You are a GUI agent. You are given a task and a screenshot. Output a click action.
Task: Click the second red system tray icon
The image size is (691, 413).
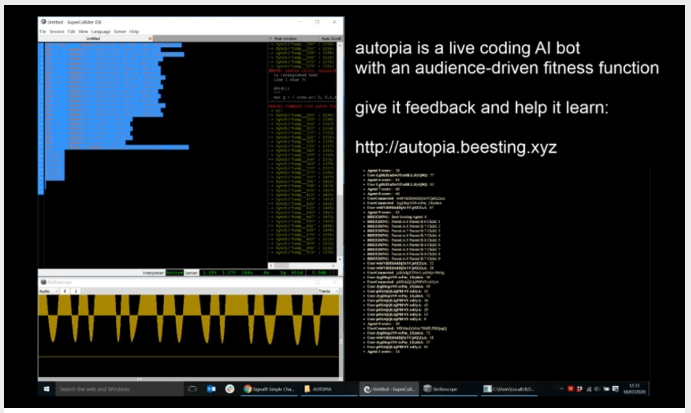(580, 389)
